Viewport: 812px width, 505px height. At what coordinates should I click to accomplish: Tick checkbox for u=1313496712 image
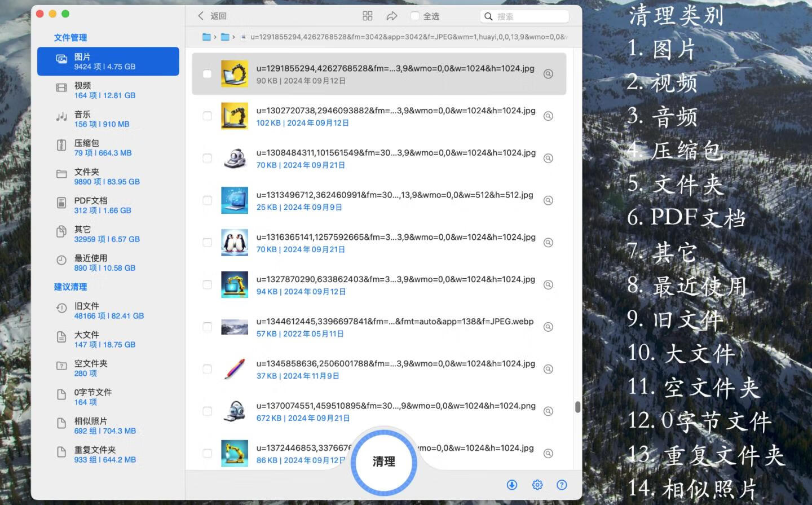[x=207, y=200]
